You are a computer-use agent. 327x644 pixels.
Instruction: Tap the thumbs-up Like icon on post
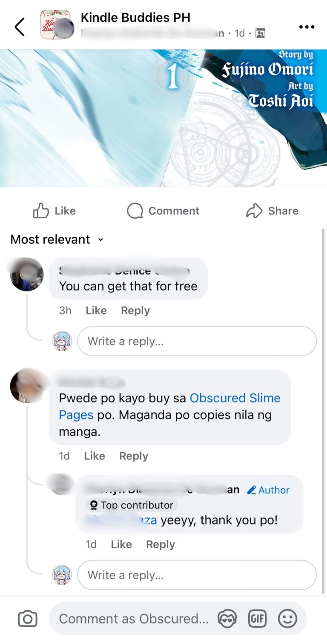pyautogui.click(x=41, y=211)
